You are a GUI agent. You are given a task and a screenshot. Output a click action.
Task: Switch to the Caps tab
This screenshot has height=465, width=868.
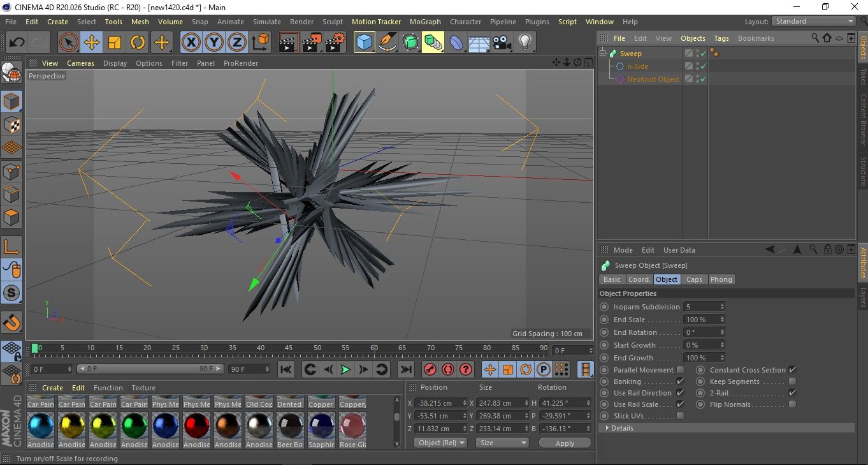click(694, 279)
